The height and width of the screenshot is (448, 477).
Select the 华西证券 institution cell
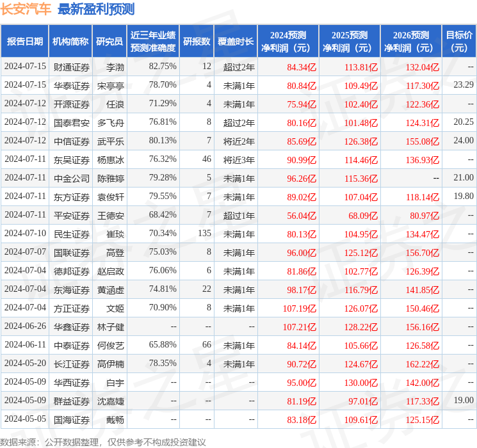pos(72,383)
